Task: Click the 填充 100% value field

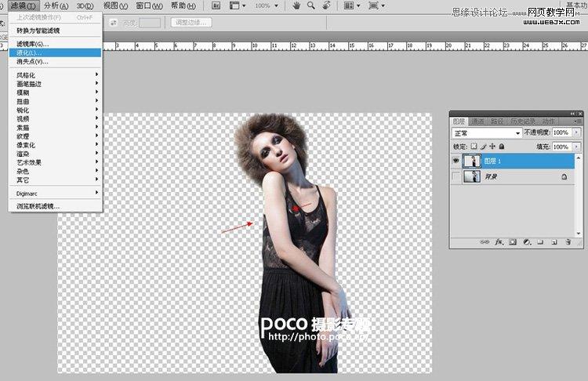Action: click(x=562, y=147)
